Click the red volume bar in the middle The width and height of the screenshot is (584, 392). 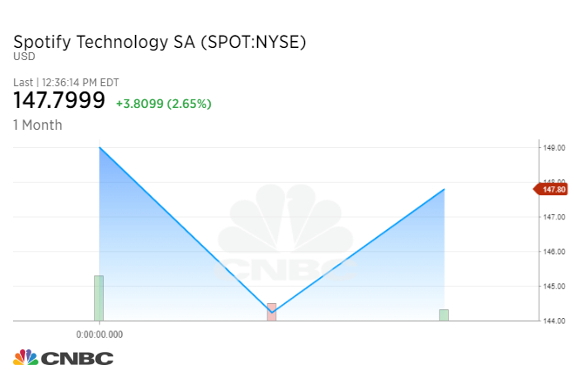tap(271, 312)
